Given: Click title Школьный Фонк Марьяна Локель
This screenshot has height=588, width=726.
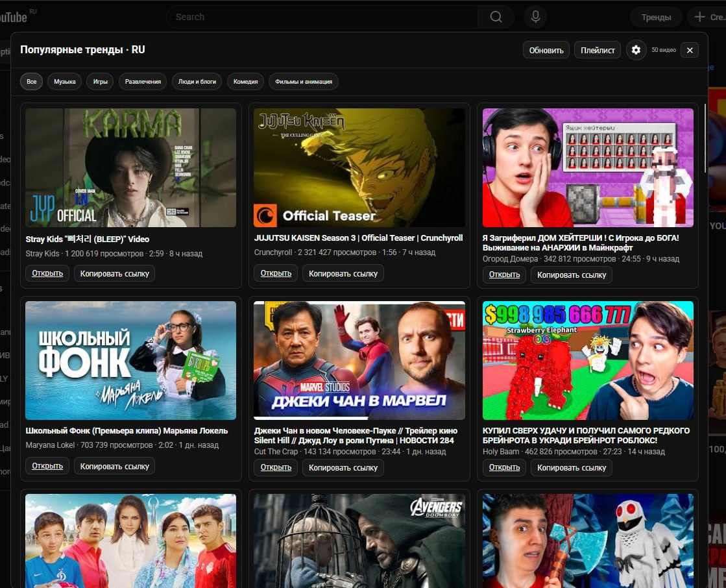Looking at the screenshot, I should click(x=127, y=430).
